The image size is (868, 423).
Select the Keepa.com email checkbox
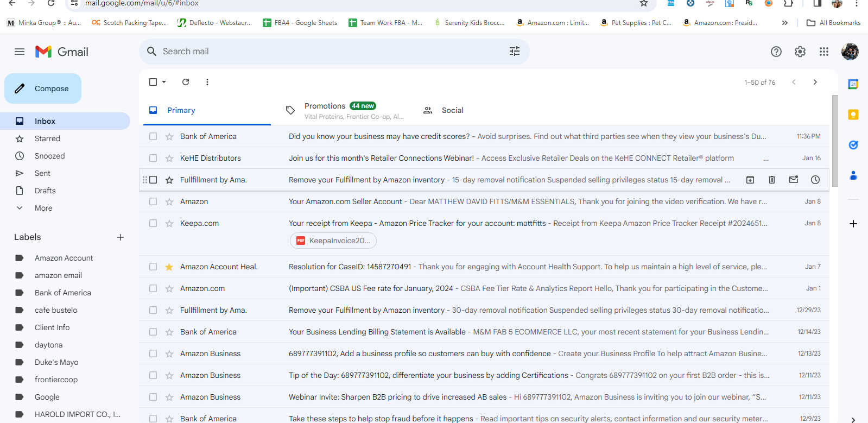(x=153, y=223)
